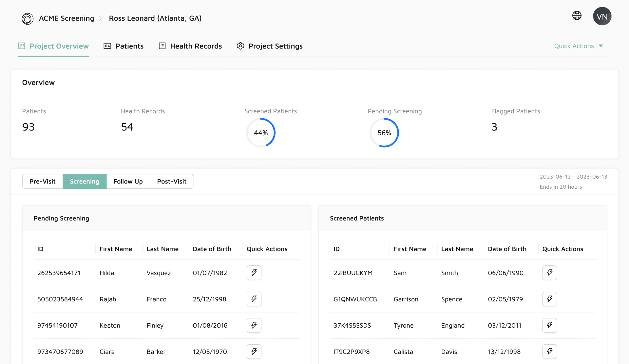Select the Follow Up phase

(x=128, y=182)
